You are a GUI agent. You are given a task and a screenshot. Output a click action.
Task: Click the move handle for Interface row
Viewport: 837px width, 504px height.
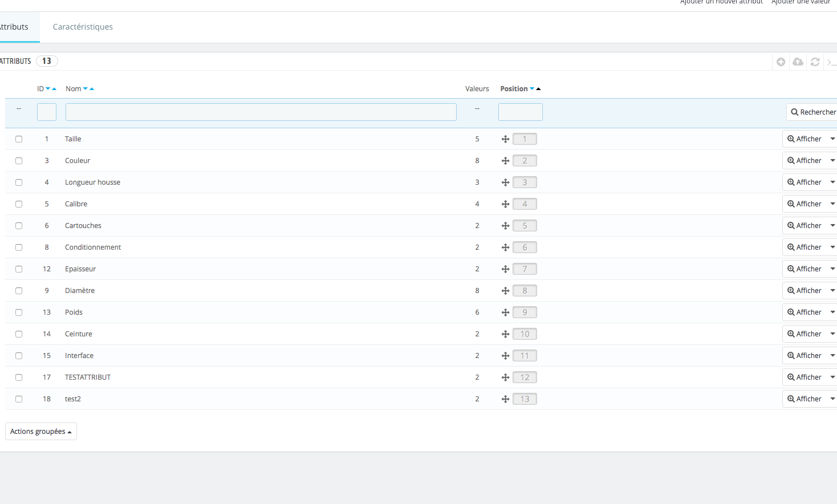(505, 356)
